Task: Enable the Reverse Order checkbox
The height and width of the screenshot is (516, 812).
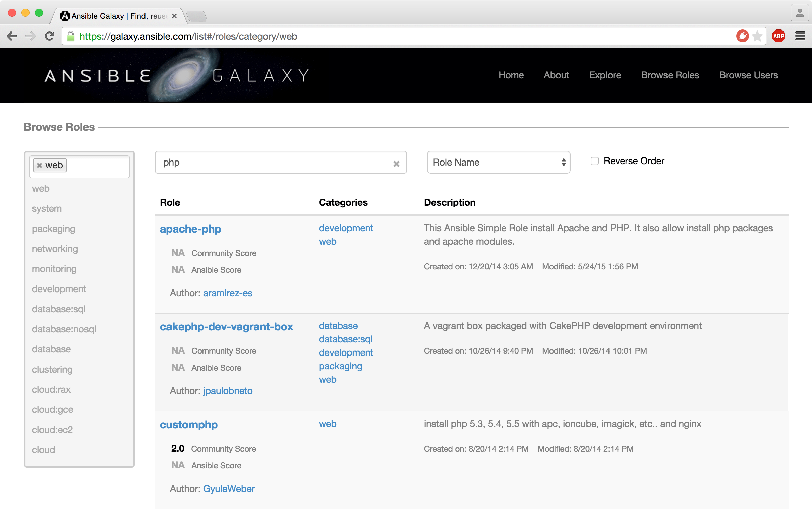Action: tap(594, 161)
